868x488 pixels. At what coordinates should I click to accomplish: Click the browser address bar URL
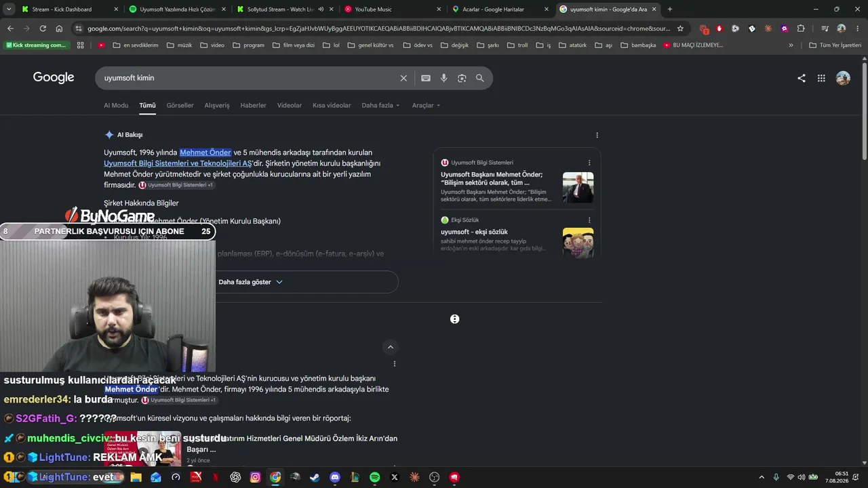coord(378,28)
